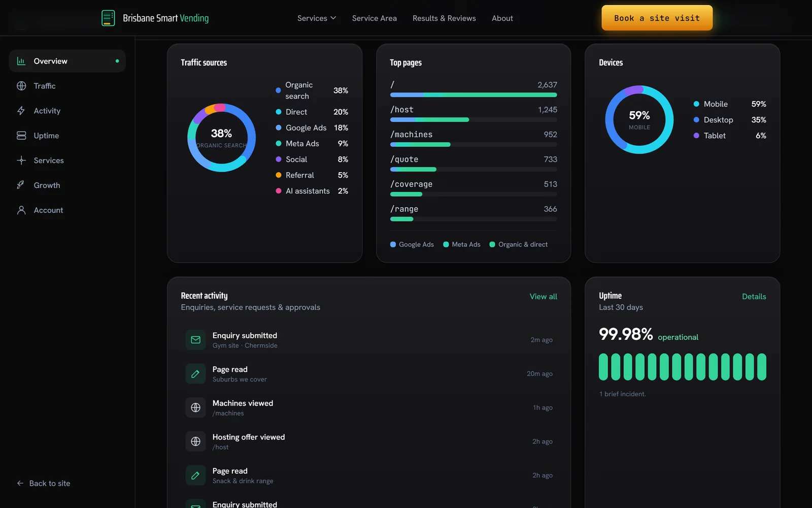Open the Machines viewed activity row
Image resolution: width=812 pixels, height=508 pixels.
[369, 407]
